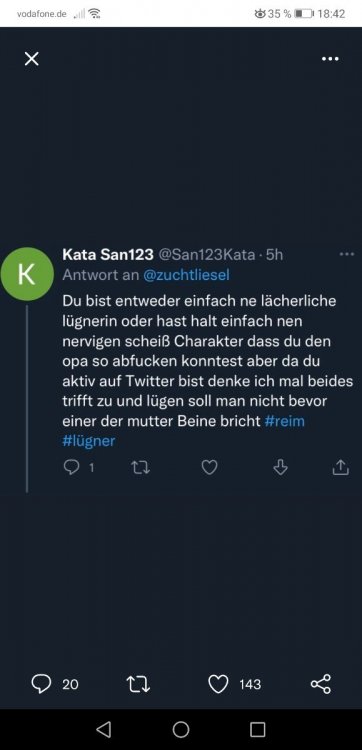Tap the Android home circle button
The height and width of the screenshot is (750, 362).
(x=181, y=729)
